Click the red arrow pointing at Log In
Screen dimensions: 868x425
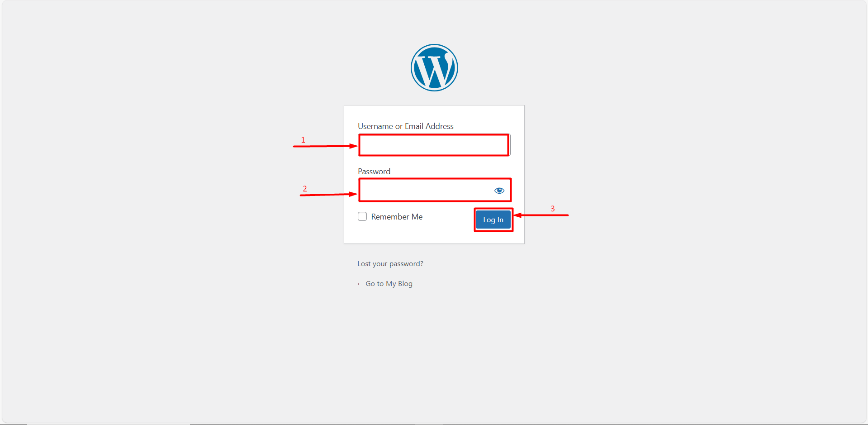pos(541,215)
